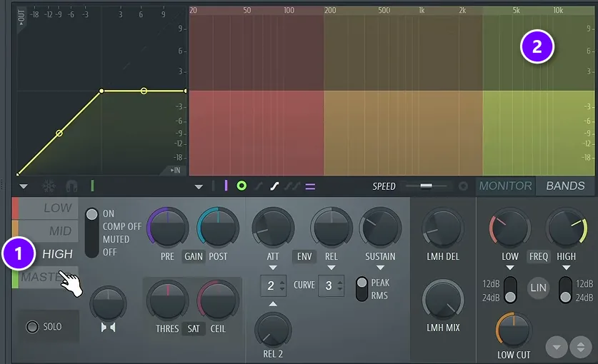The height and width of the screenshot is (364, 598).
Task: Click the dim grey vertical bar icon
Action: pos(213,186)
